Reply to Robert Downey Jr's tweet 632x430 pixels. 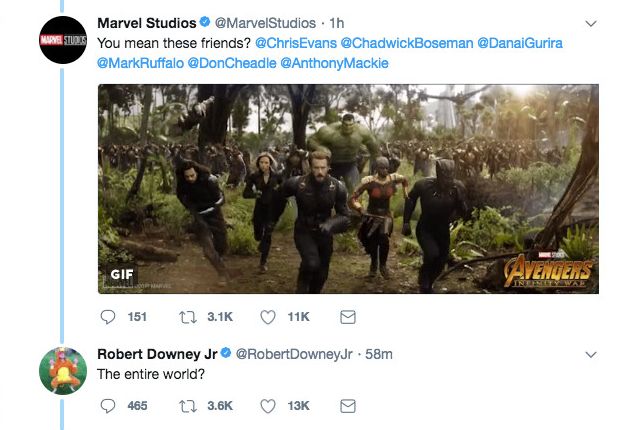[x=108, y=406]
